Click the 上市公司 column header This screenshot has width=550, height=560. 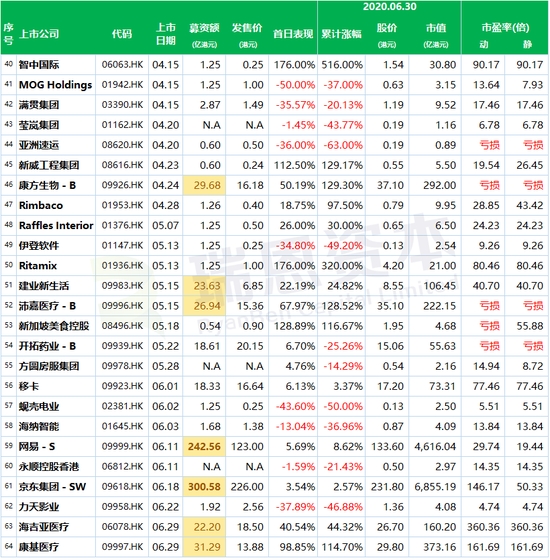(x=39, y=34)
